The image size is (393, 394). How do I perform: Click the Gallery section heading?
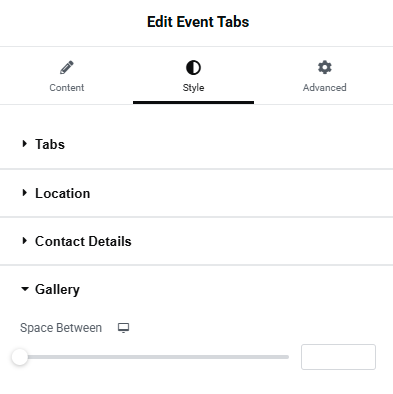(x=57, y=289)
